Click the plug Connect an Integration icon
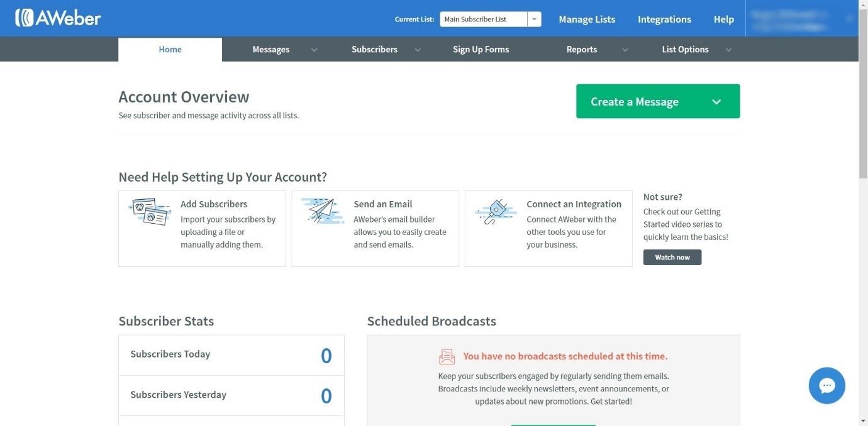The height and width of the screenshot is (426, 868). [496, 212]
